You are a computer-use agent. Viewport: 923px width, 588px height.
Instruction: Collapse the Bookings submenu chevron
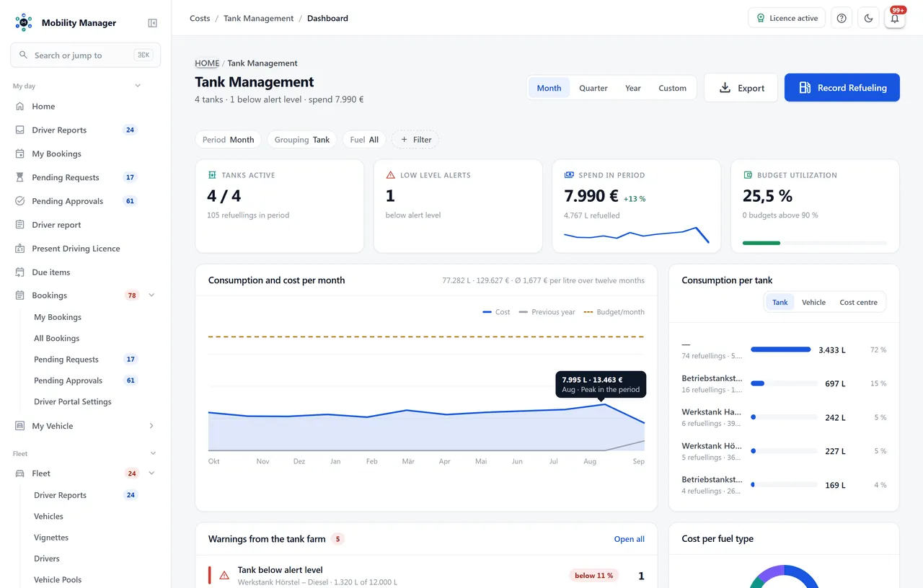tap(151, 295)
